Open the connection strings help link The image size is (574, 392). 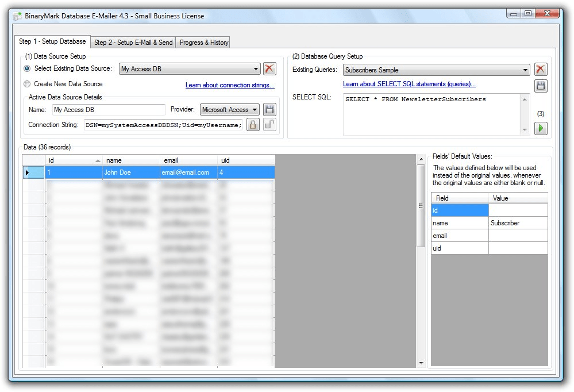(230, 84)
